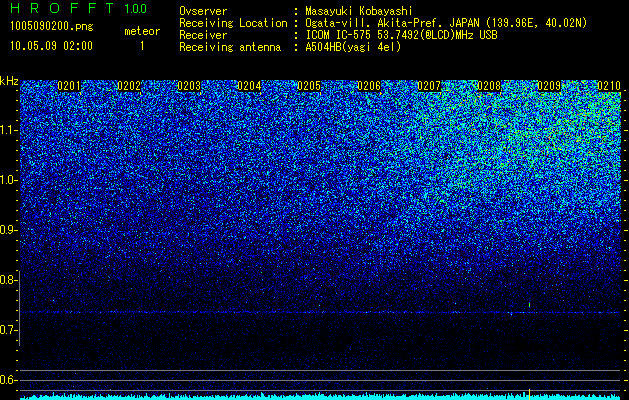Click the 0.8 kHz axis label
The width and height of the screenshot is (629, 400).
coord(9,280)
